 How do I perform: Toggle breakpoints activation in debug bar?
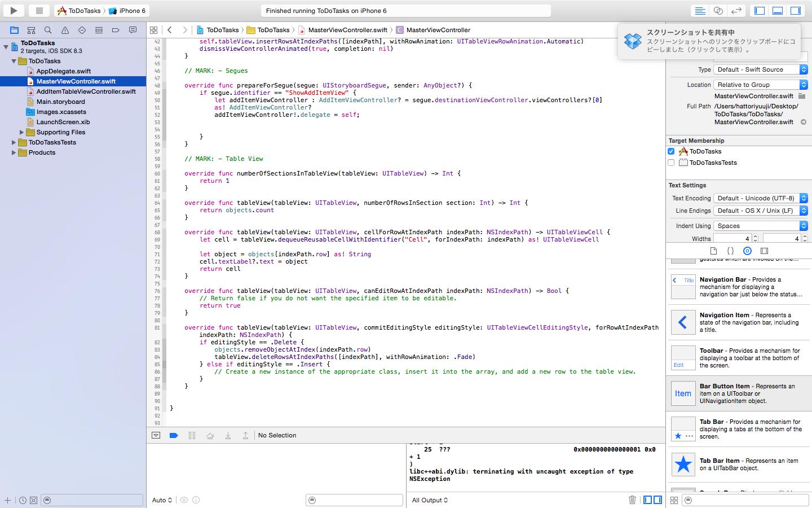click(174, 435)
